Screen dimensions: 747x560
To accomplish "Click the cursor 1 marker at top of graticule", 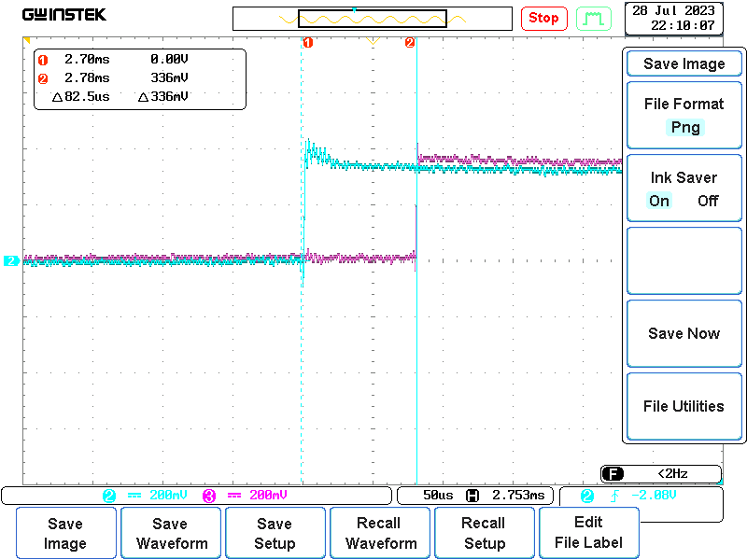I will point(308,43).
